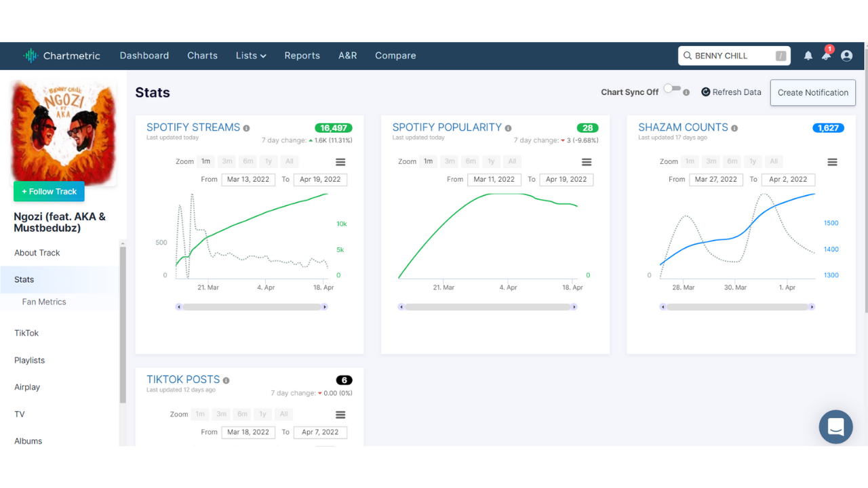
Task: Open Spotify Popularity chart hamburger menu
Action: tap(587, 162)
